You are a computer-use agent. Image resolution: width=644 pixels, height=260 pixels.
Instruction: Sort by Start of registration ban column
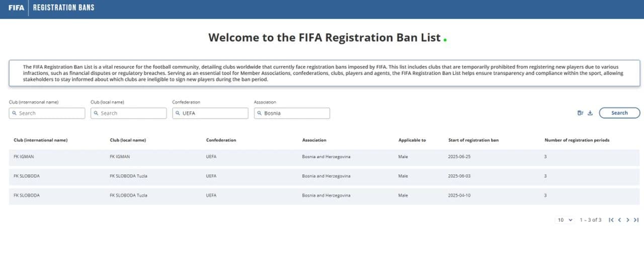coord(473,140)
